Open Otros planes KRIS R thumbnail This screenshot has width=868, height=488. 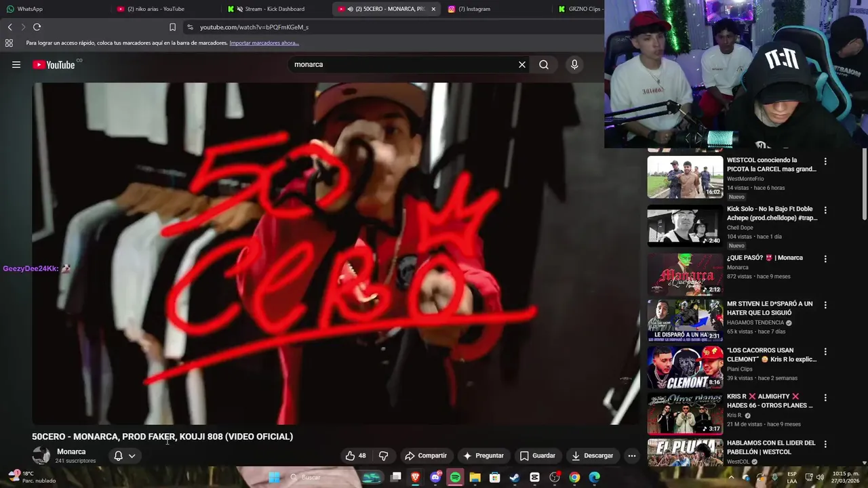pyautogui.click(x=685, y=413)
